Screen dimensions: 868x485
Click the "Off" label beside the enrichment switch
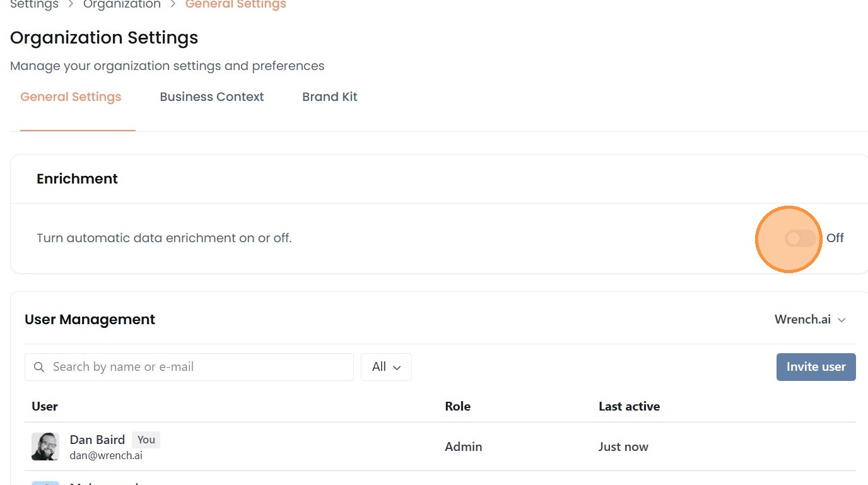[835, 238]
